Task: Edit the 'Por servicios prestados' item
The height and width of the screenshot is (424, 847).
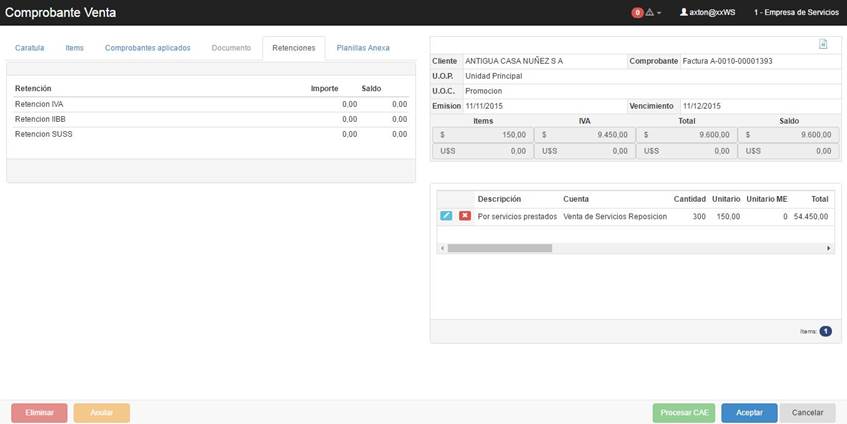Action: 446,216
